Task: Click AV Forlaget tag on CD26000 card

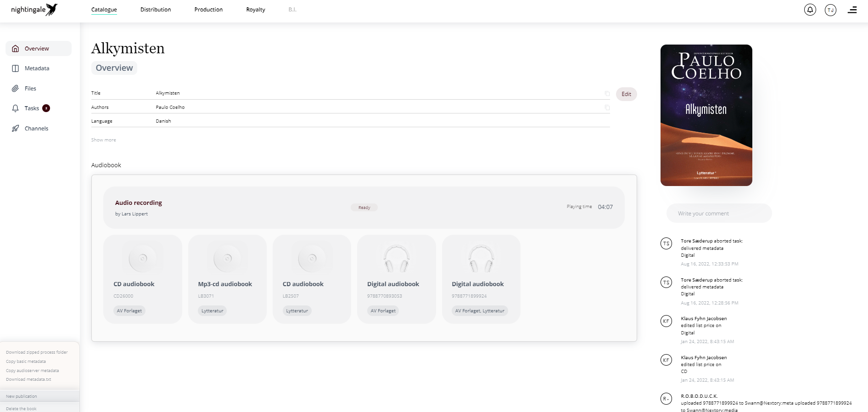Action: (129, 311)
